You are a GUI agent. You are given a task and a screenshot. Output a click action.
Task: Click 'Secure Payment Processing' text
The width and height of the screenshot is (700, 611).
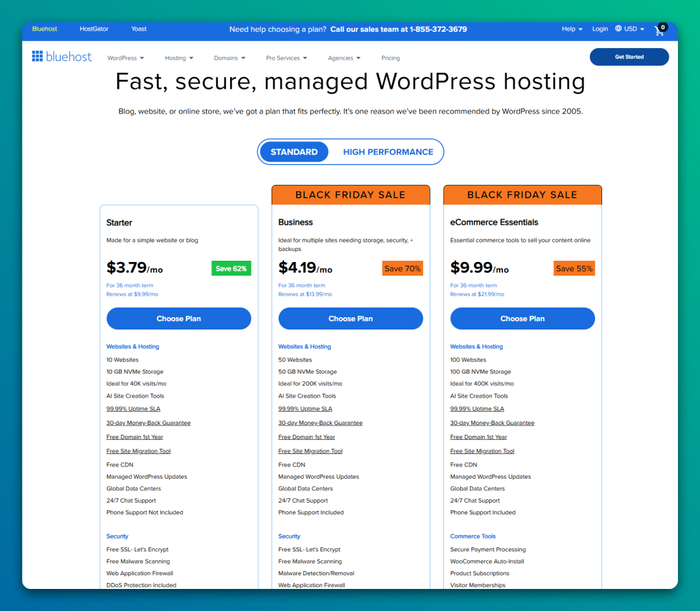click(488, 550)
